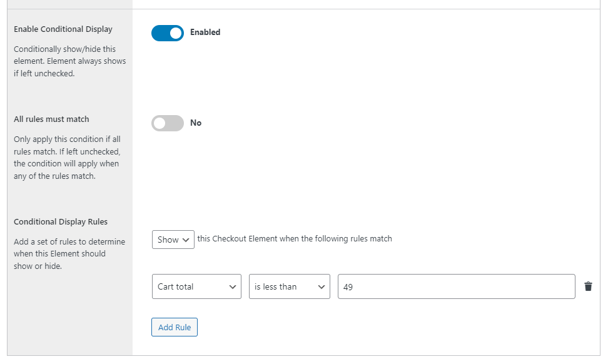The width and height of the screenshot is (608, 364).
Task: Turn on the All rules must match switch
Action: 167,123
